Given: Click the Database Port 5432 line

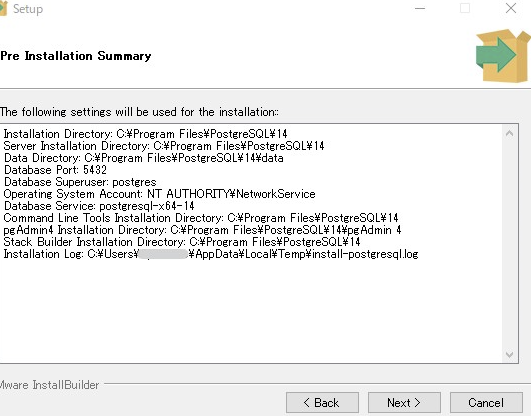Looking at the screenshot, I should coord(55,170).
